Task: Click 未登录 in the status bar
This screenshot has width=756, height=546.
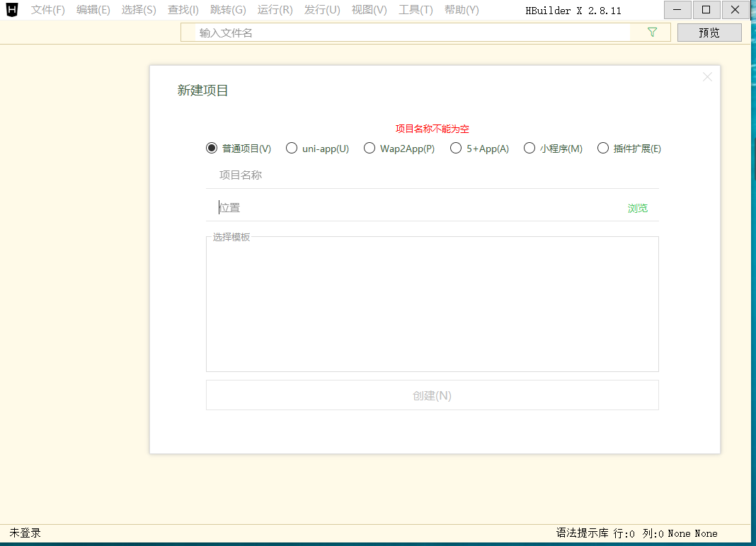Action: (25, 533)
